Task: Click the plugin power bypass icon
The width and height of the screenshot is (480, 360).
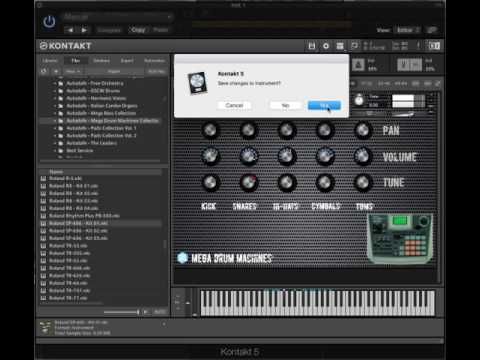Action: (49, 22)
